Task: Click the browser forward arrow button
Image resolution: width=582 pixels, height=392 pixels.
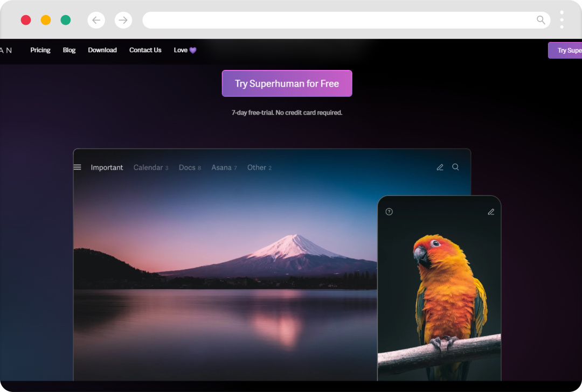Action: pyautogui.click(x=123, y=20)
